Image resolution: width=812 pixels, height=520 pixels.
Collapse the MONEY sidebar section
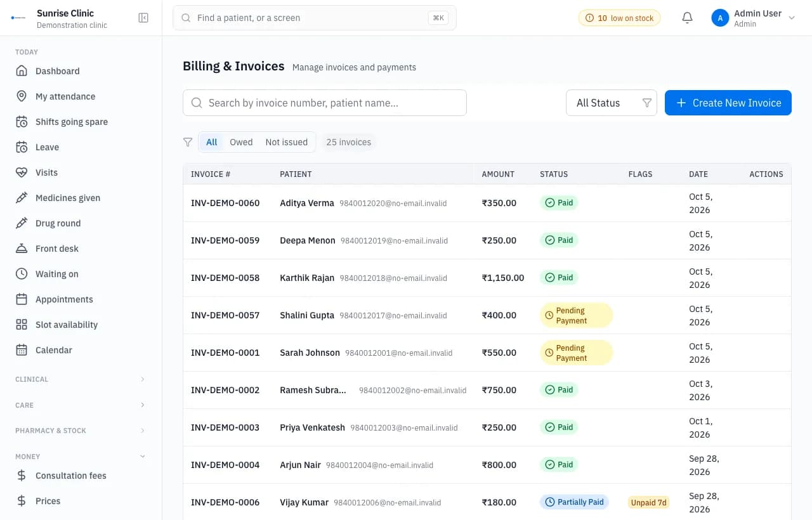[x=81, y=457]
